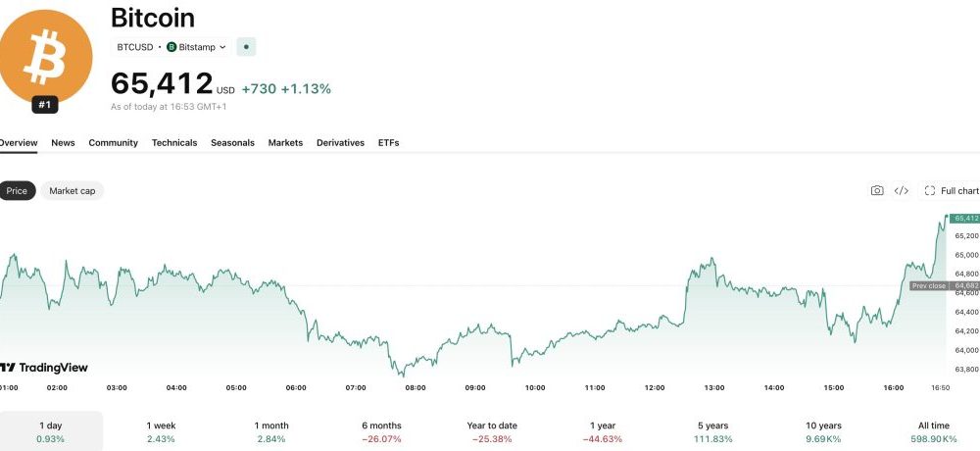This screenshot has width=980, height=451.
Task: Click the 'As of today at 16:53 GMT+1' text
Action: (169, 107)
